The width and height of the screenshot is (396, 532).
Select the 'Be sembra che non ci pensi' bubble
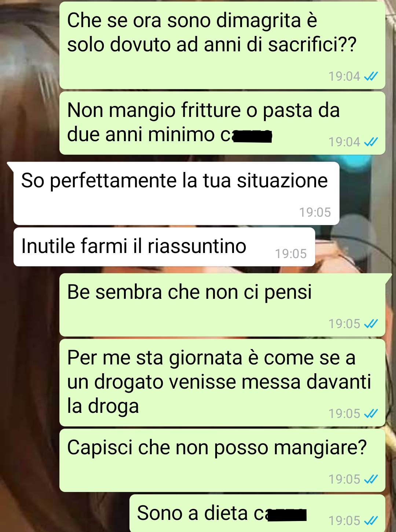(x=222, y=305)
